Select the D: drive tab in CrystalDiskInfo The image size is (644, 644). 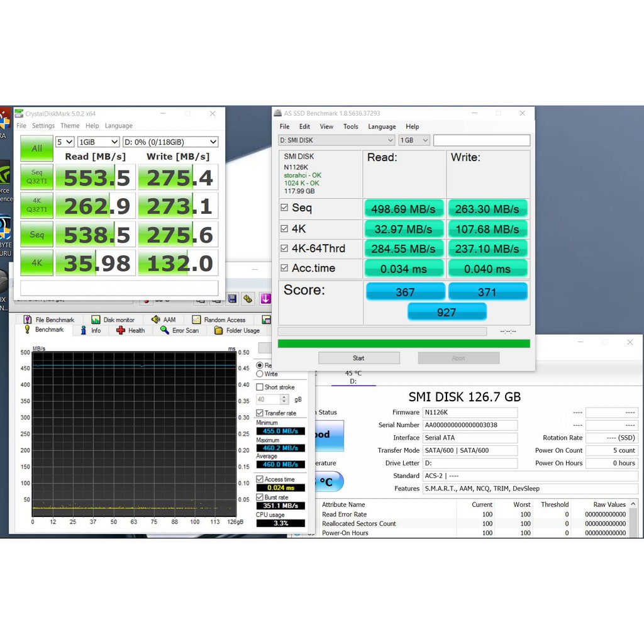coord(353,377)
